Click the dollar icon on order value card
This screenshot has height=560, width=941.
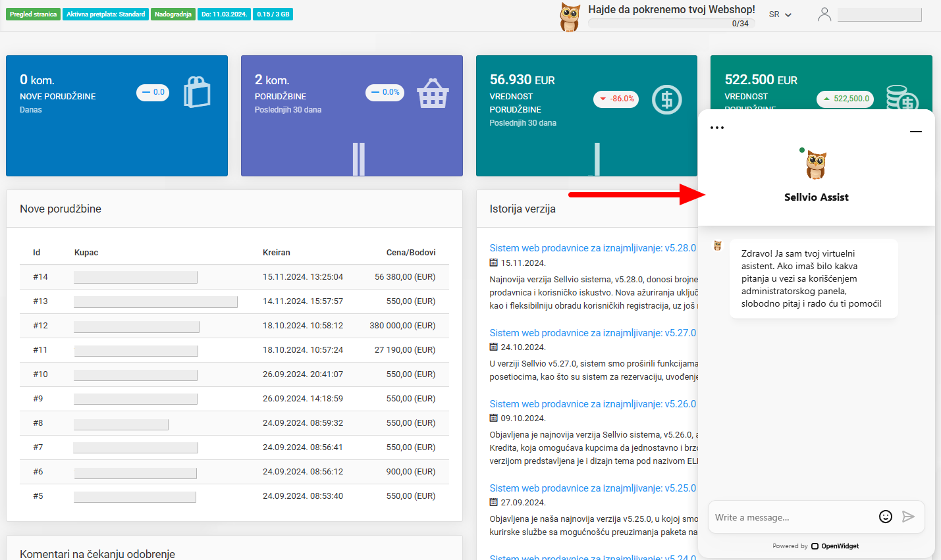click(x=666, y=99)
